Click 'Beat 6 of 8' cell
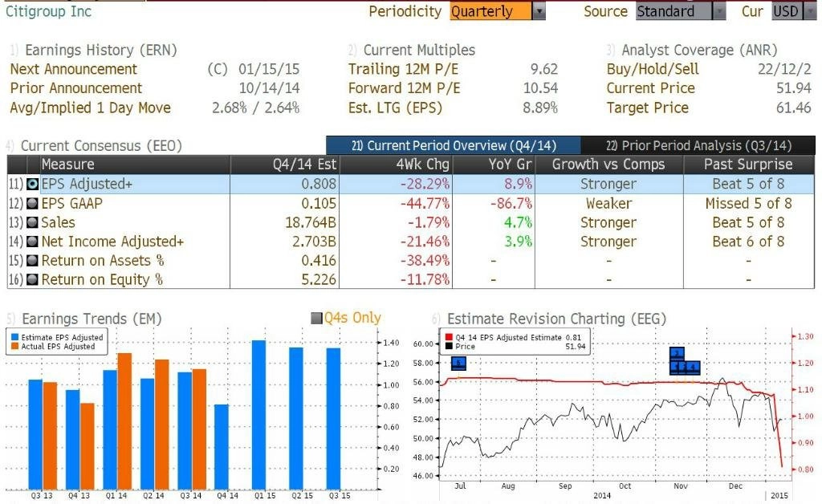The height and width of the screenshot is (504, 822). coord(749,242)
